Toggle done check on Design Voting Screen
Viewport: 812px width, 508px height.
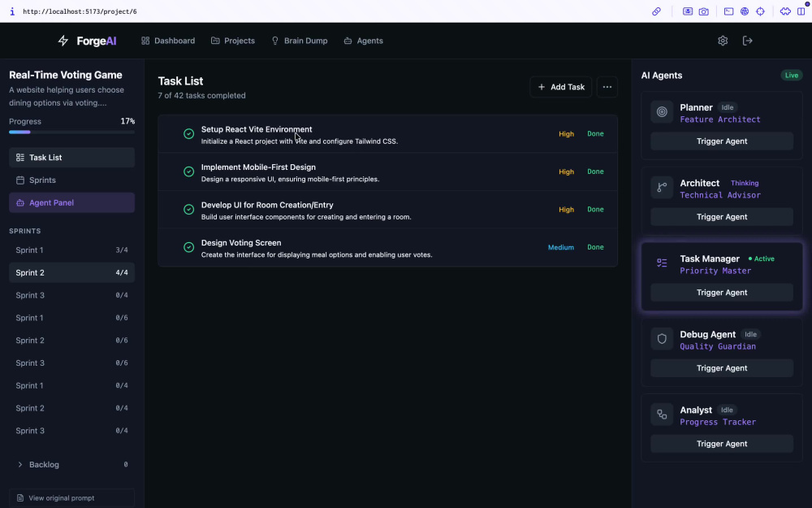pyautogui.click(x=189, y=247)
